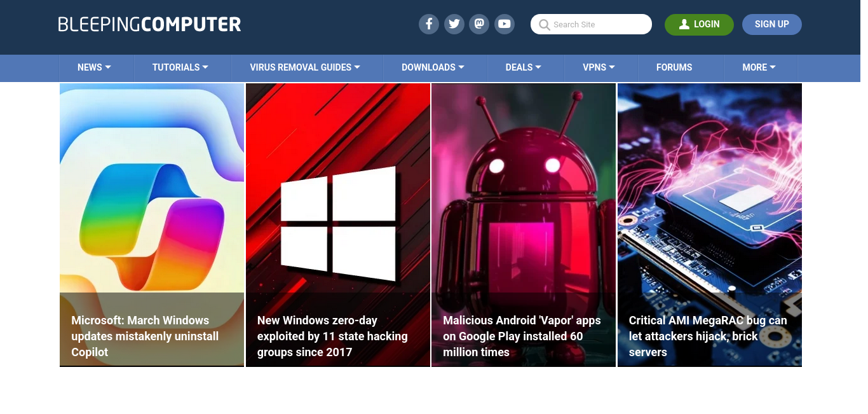
Task: Open BleepingComputer Twitter page icon
Action: (454, 24)
